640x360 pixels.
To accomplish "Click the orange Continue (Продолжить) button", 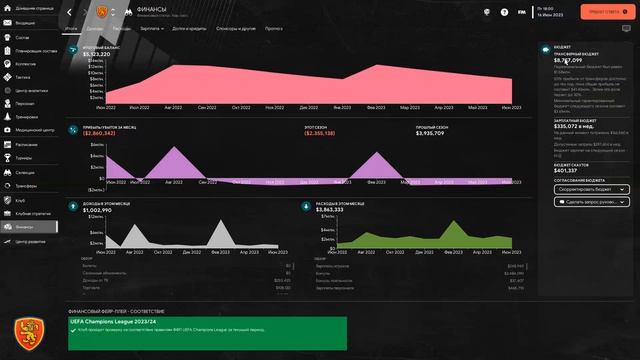I will coord(608,12).
